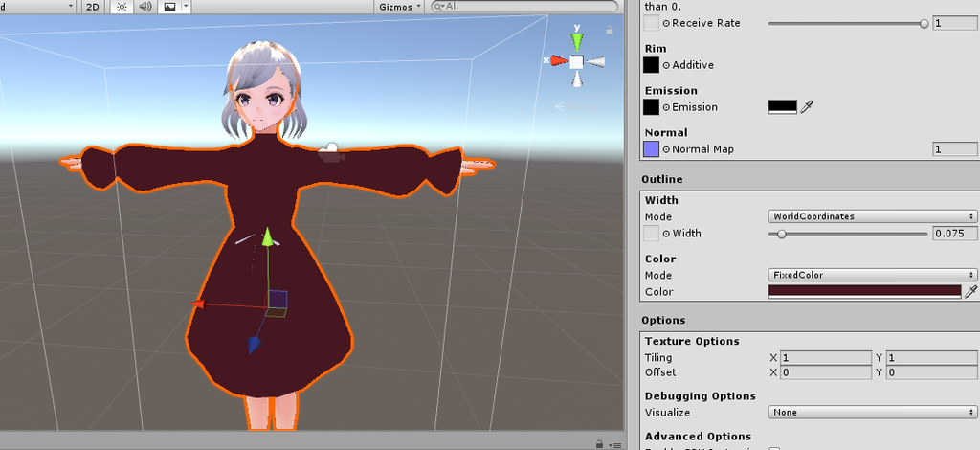Toggle scene audio with the speaker icon
This screenshot has height=450, width=980.
[x=145, y=7]
